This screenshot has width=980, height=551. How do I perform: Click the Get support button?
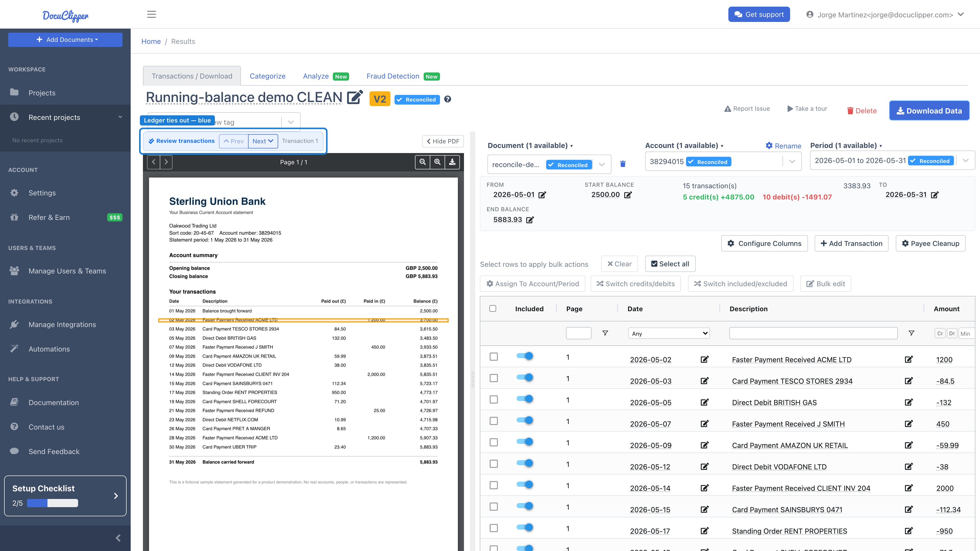(759, 15)
